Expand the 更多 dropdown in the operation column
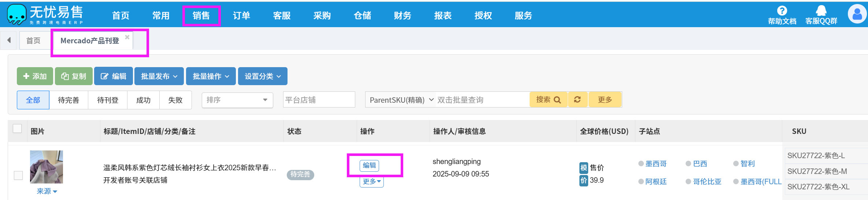The image size is (868, 200). (x=371, y=181)
